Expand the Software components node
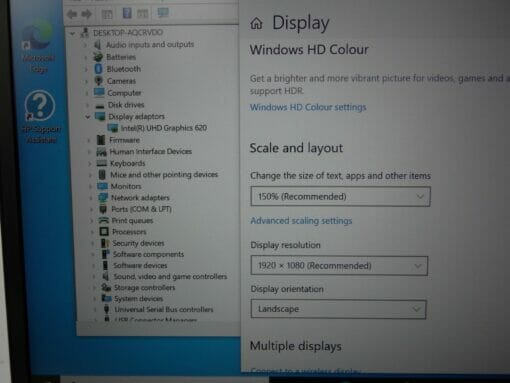The width and height of the screenshot is (510, 383). tap(93, 254)
